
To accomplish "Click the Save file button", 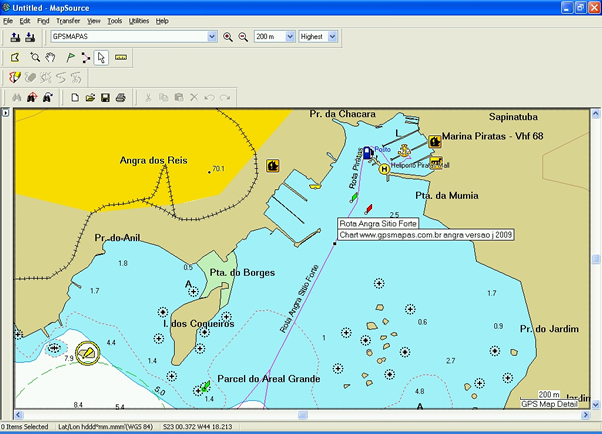I will pyautogui.click(x=105, y=97).
